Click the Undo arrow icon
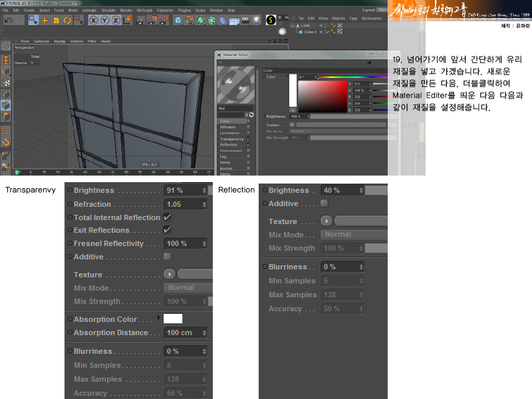Image resolution: width=532 pixels, height=399 pixels. (7, 21)
